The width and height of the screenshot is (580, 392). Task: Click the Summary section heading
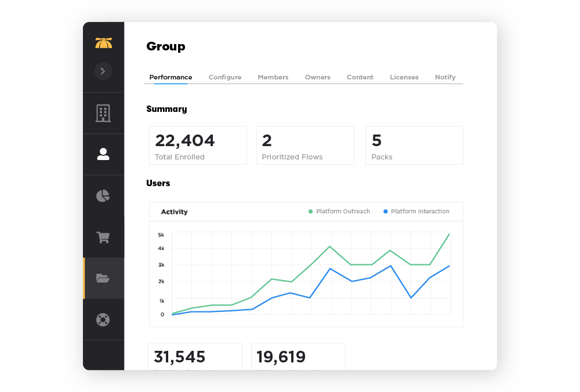(166, 109)
